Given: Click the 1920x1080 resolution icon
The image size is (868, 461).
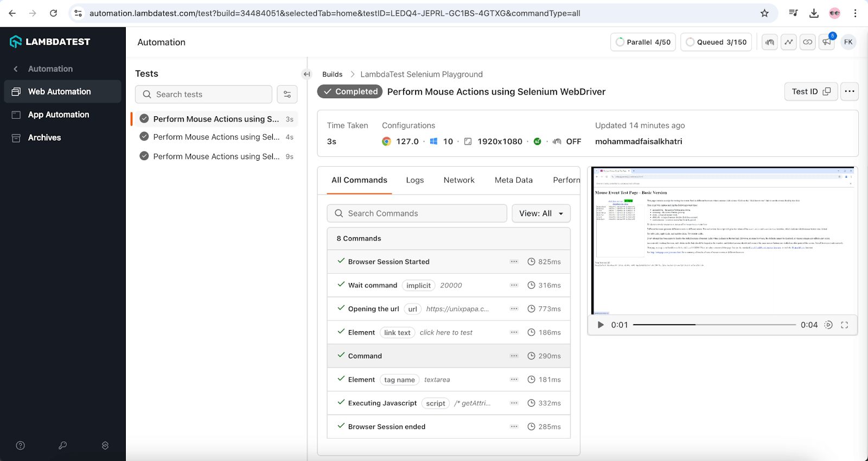Looking at the screenshot, I should point(468,142).
